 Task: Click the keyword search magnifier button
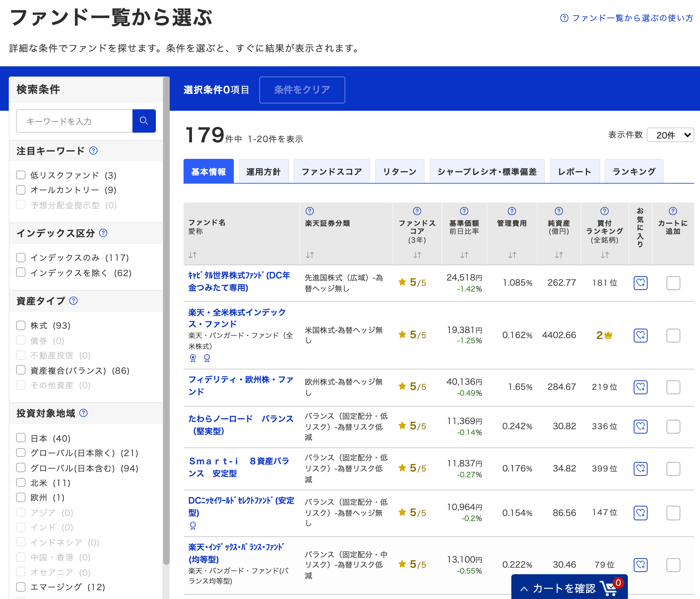tap(144, 121)
